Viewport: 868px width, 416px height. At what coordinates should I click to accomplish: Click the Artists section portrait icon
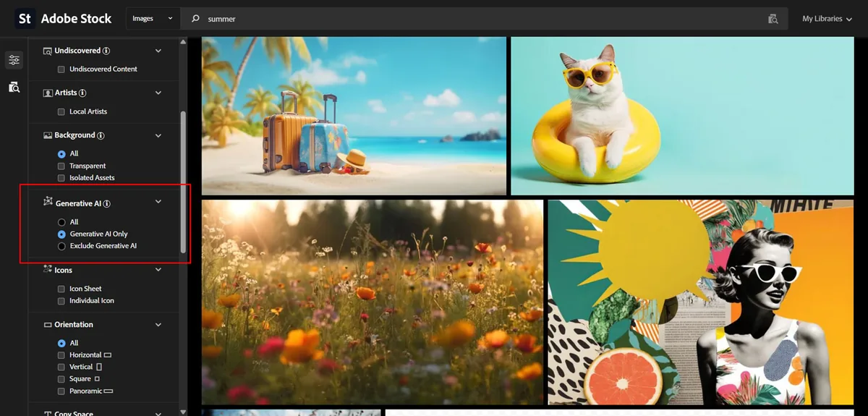click(x=48, y=93)
